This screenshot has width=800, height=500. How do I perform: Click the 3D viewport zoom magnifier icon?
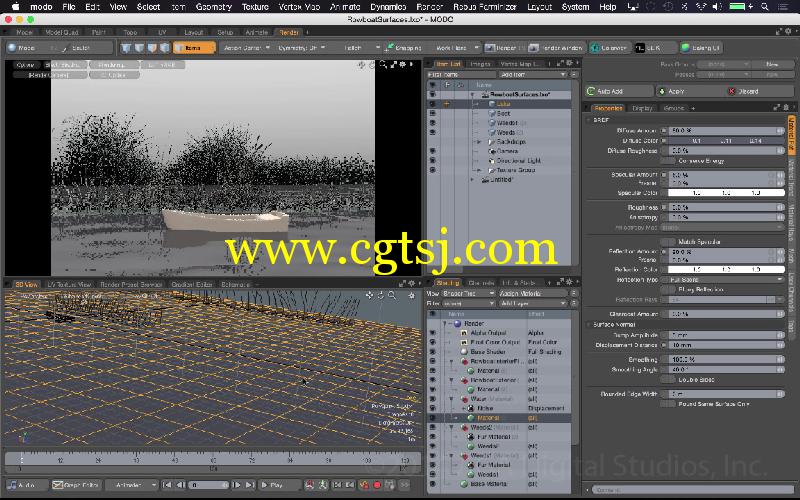392,295
